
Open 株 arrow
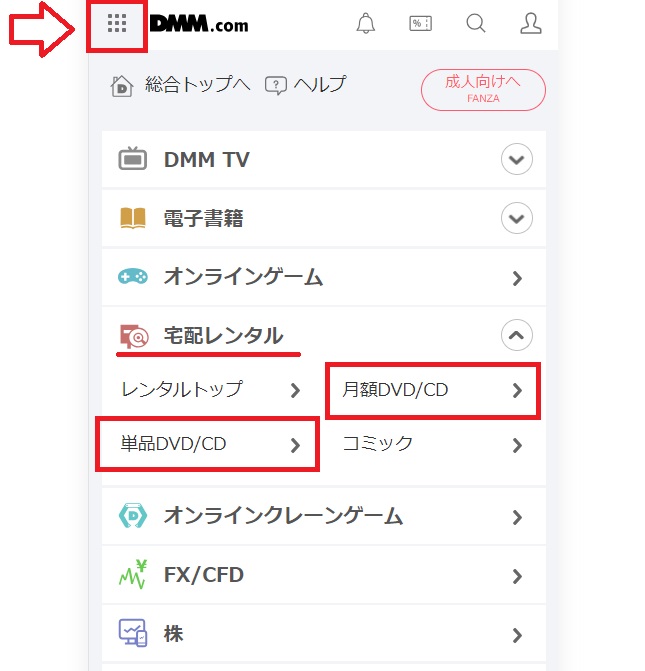point(517,635)
